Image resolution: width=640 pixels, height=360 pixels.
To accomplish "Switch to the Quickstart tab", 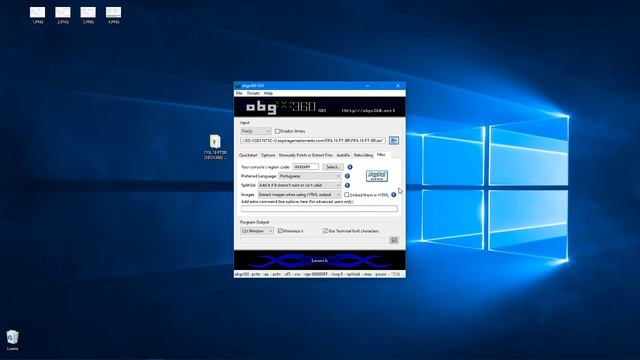I will pos(248,155).
